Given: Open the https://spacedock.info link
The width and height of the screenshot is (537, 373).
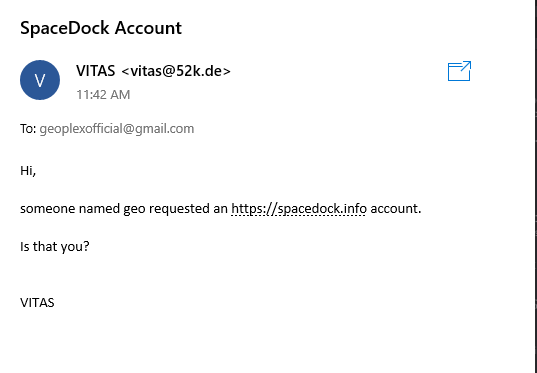Looking at the screenshot, I should [299, 208].
